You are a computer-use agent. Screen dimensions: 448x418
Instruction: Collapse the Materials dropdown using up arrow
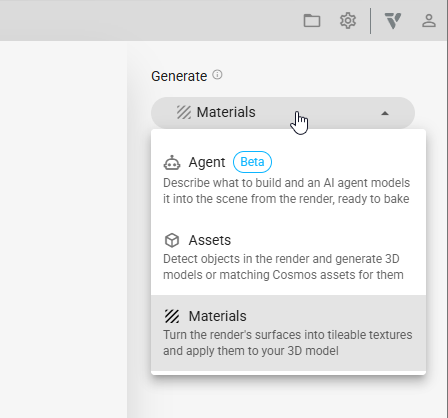click(x=385, y=113)
